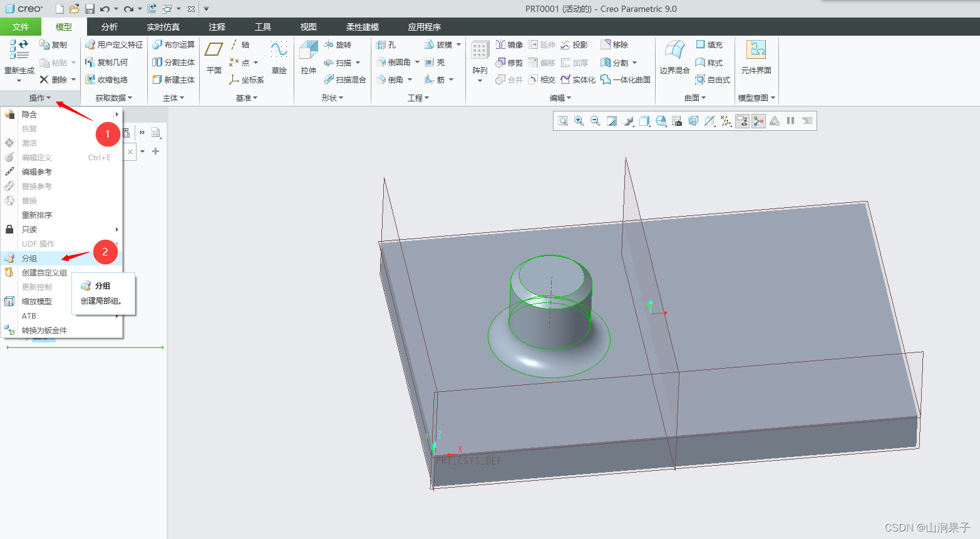Open the 倒圆角 (Round) dropdown arrow
980x539 pixels.
tap(417, 63)
